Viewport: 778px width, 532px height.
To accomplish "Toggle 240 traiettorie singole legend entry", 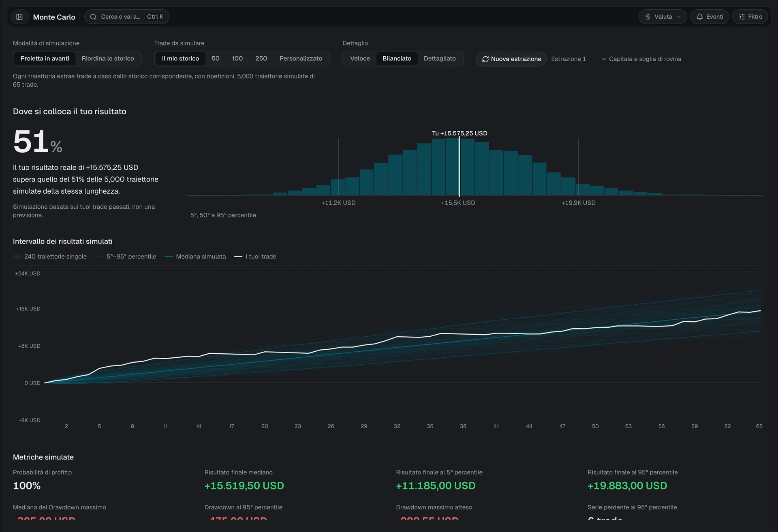I will [x=50, y=257].
